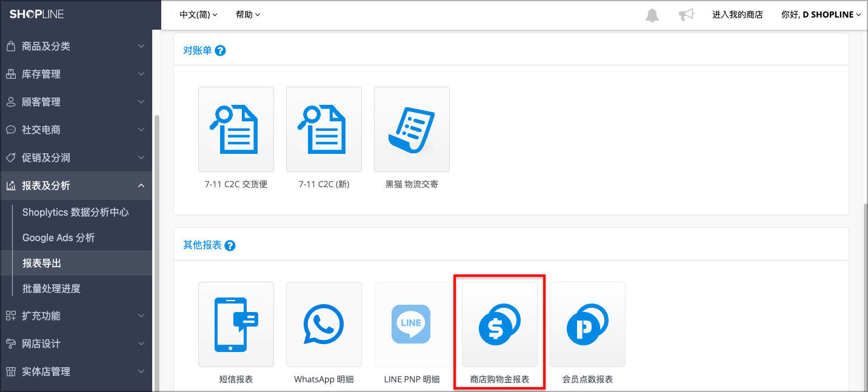Open the 中文(简) language dropdown
868x392 pixels.
pyautogui.click(x=199, y=15)
